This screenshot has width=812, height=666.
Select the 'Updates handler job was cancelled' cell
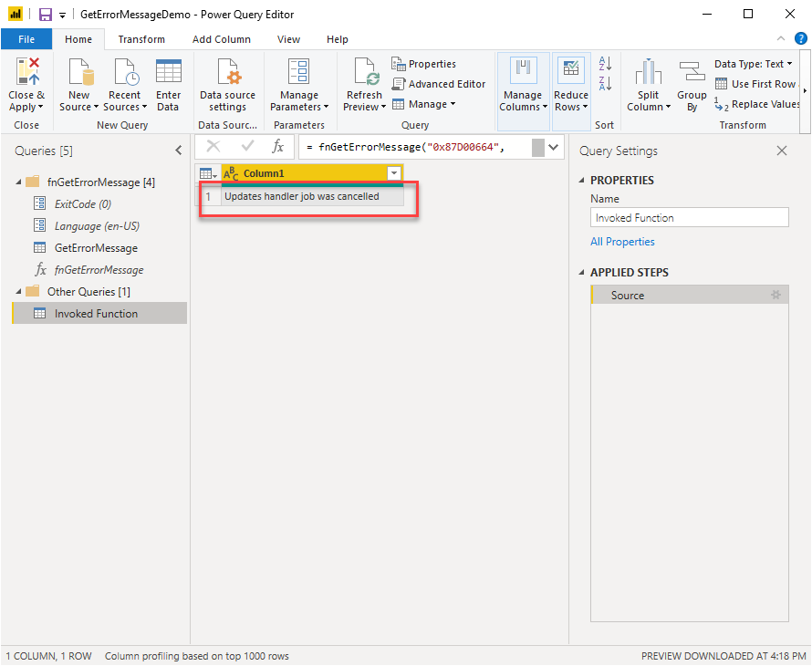pyautogui.click(x=312, y=196)
